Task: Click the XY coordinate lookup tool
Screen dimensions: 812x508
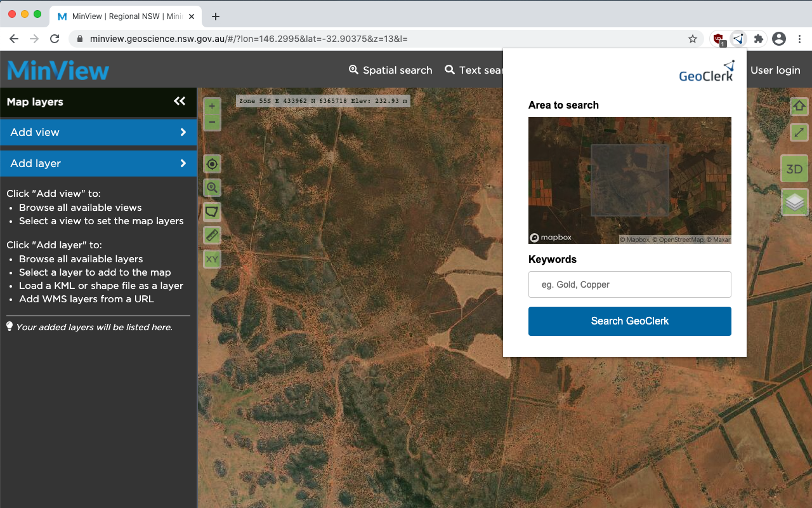Action: click(212, 259)
